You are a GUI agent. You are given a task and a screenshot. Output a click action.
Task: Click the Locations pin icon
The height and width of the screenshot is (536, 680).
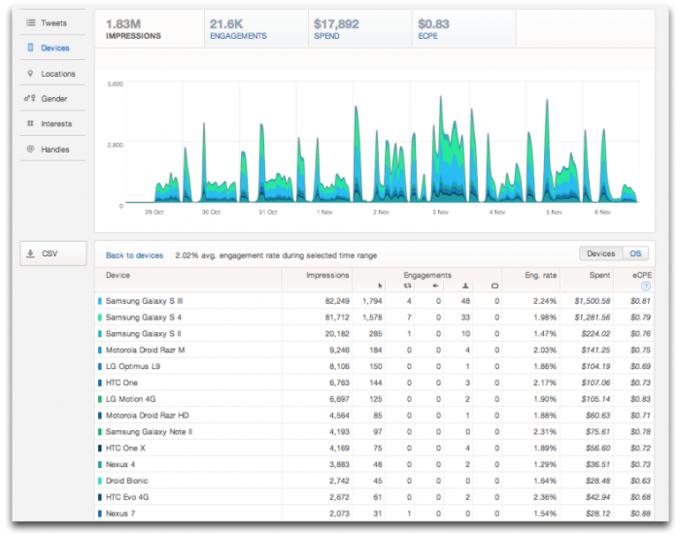pos(30,74)
